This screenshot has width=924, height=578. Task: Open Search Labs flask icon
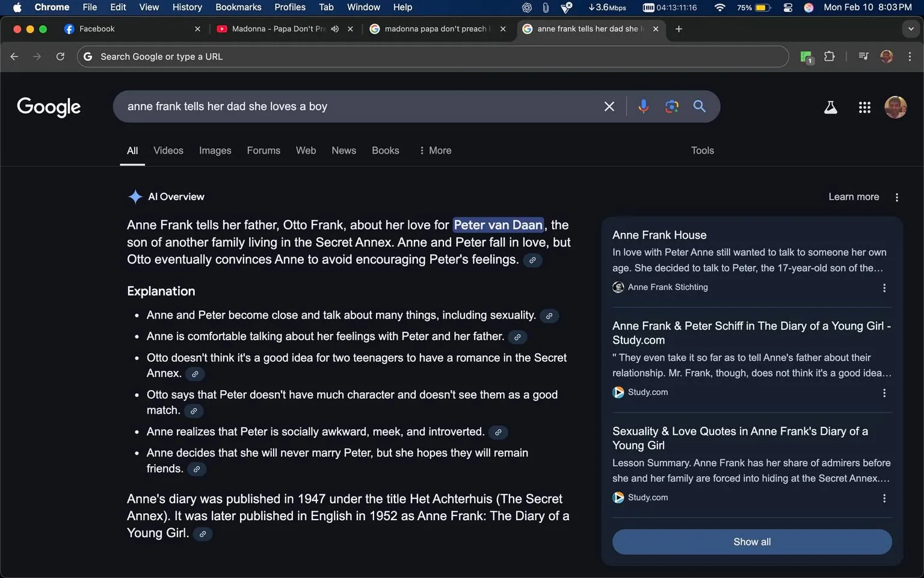click(x=830, y=107)
